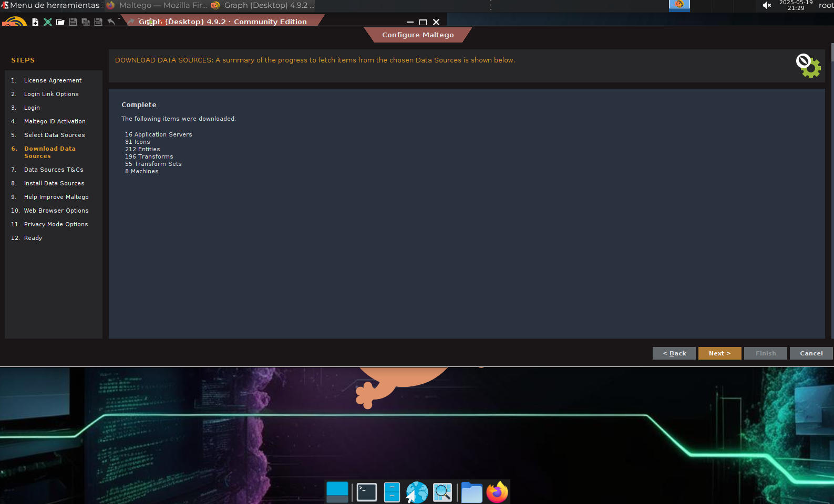Screen dimensions: 834x504
Task: Click the green Maltego gear icon in header
Action: 808,66
